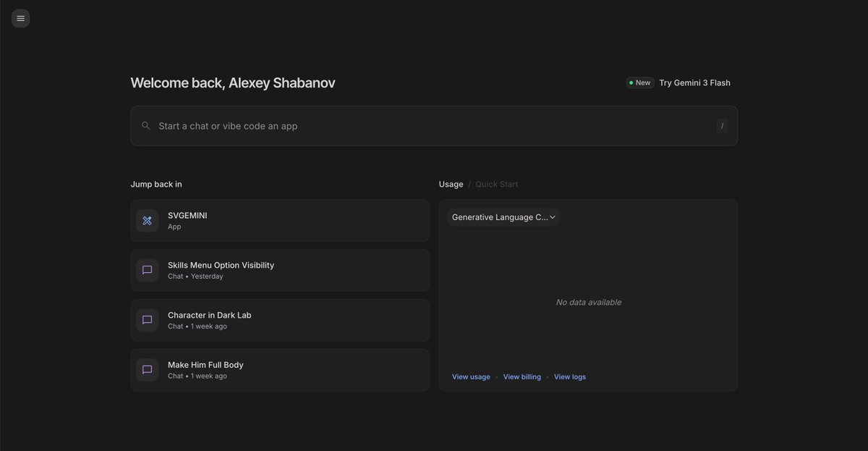The image size is (868, 451).
Task: Click the chat icon next to Make Him Full Body
Action: 147,369
